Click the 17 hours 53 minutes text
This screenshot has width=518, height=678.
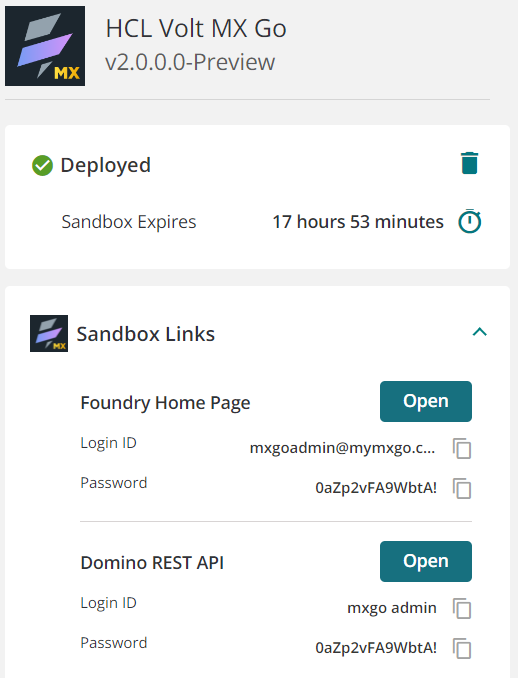[x=358, y=222]
